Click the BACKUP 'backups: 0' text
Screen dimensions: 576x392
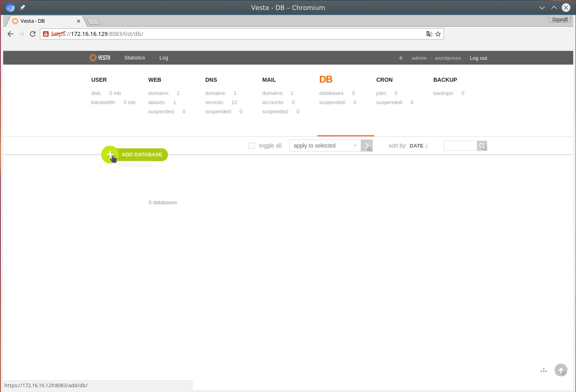[449, 93]
